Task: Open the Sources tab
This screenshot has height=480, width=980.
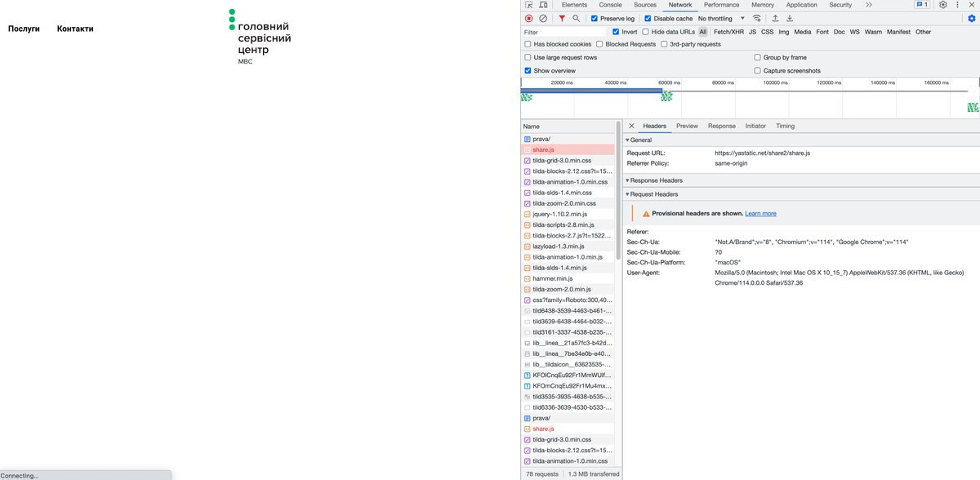Action: point(645,5)
